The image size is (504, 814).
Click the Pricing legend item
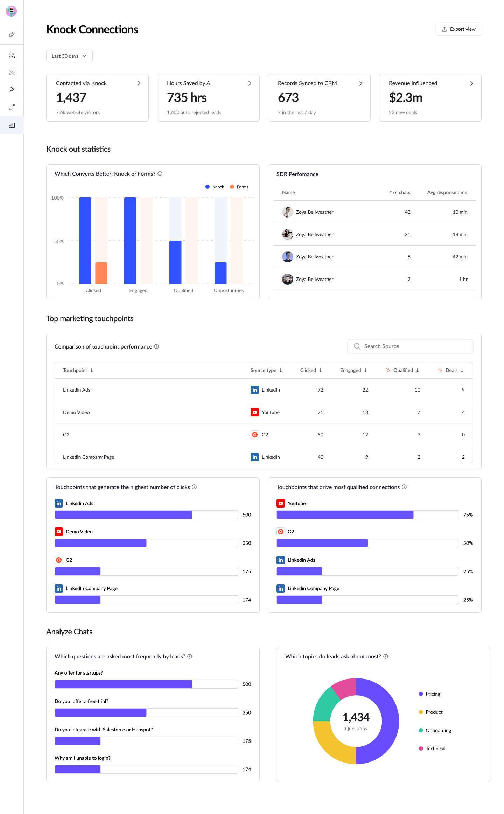pyautogui.click(x=433, y=694)
